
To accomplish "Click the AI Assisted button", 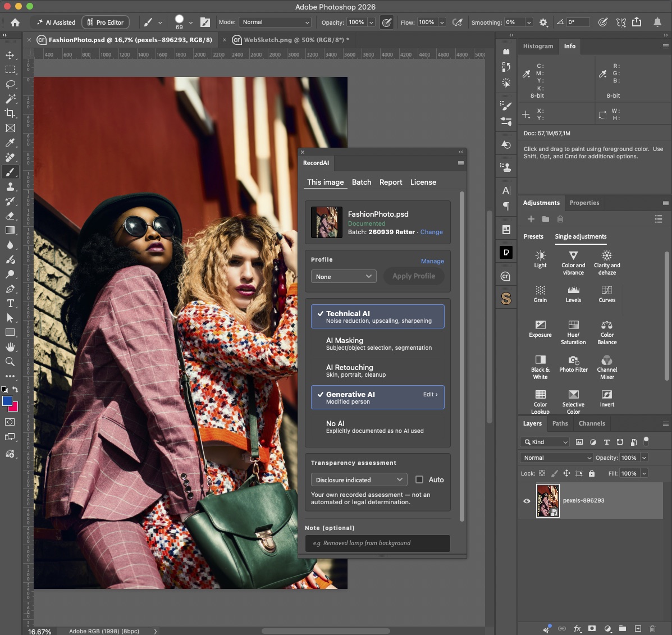I will 56,22.
